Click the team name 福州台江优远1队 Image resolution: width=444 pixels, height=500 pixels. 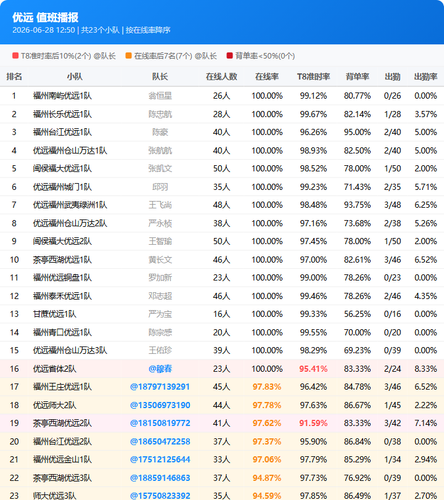[x=62, y=132]
